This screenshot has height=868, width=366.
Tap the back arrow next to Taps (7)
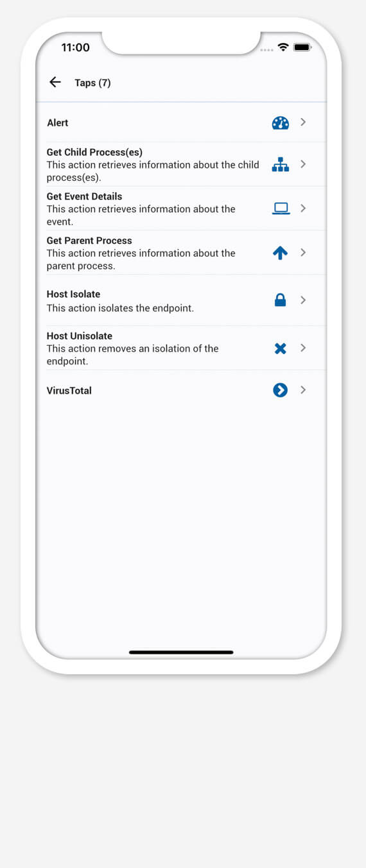55,82
